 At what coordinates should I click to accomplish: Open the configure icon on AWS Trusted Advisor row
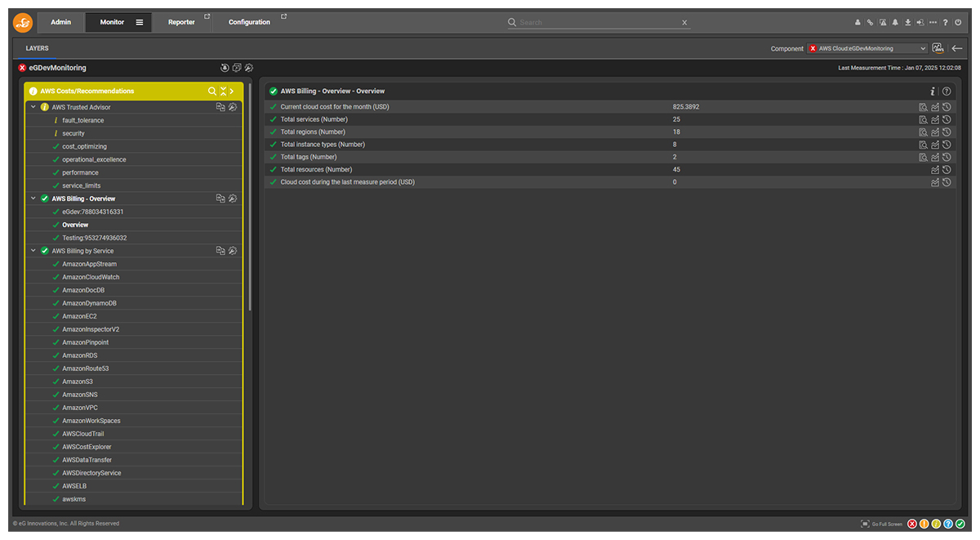[x=232, y=107]
